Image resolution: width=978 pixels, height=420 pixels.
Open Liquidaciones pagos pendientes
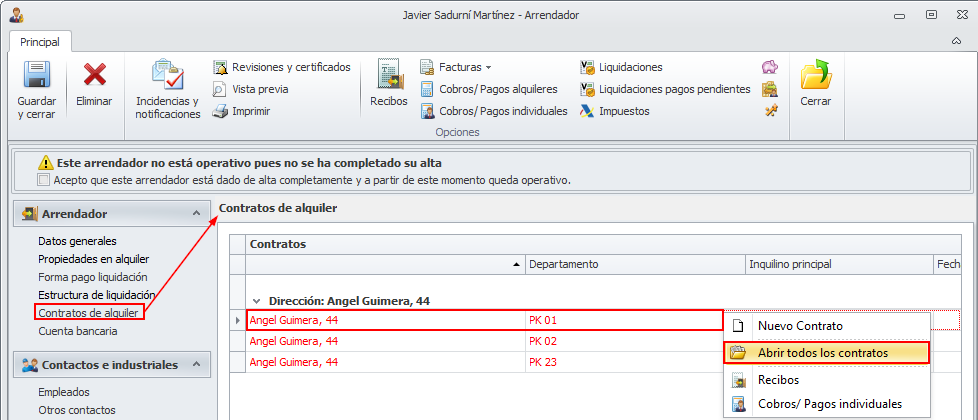[666, 89]
